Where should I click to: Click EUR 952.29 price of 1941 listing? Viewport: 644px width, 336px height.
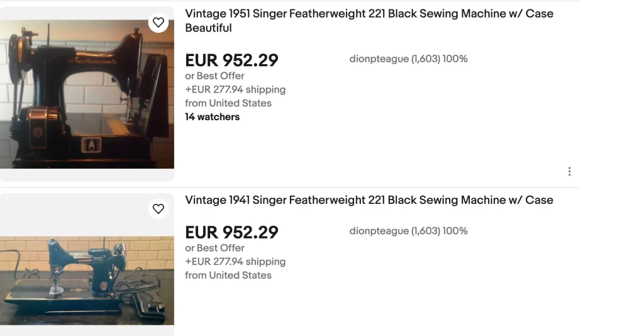click(x=231, y=233)
